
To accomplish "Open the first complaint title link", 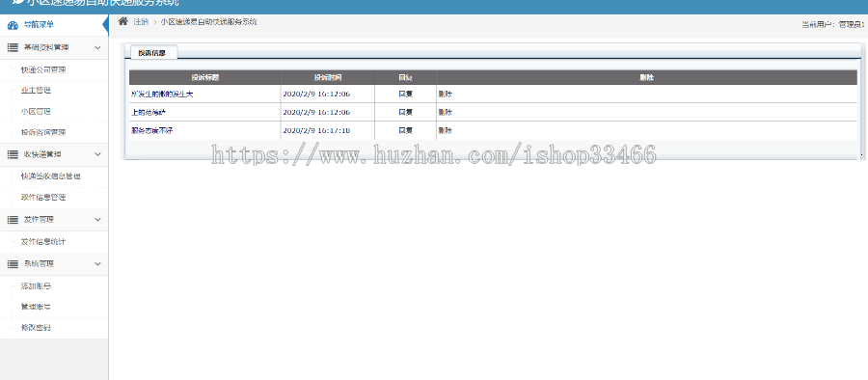I will click(162, 95).
